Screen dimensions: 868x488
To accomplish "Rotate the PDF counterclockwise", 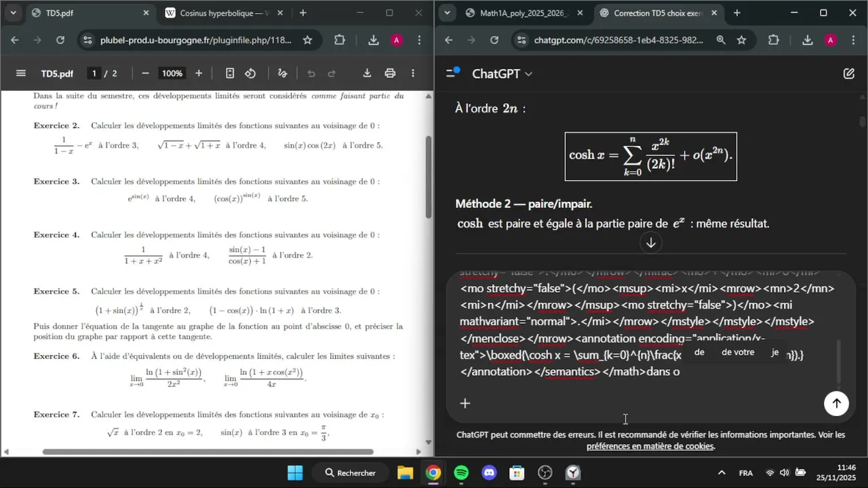I will pyautogui.click(x=250, y=73).
